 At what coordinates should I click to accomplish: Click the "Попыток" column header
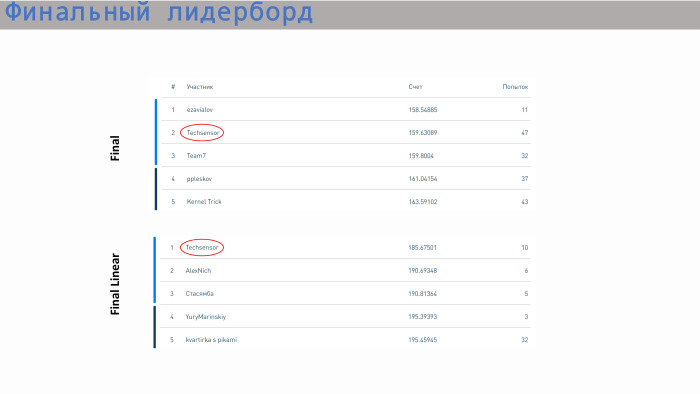[515, 87]
